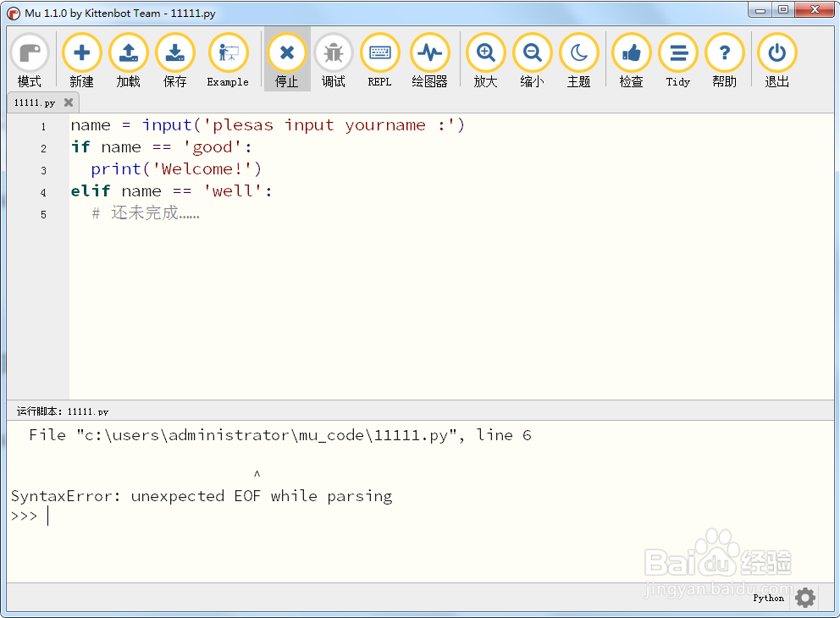
Task: Quit Mu using the 退出 icon
Action: click(776, 52)
